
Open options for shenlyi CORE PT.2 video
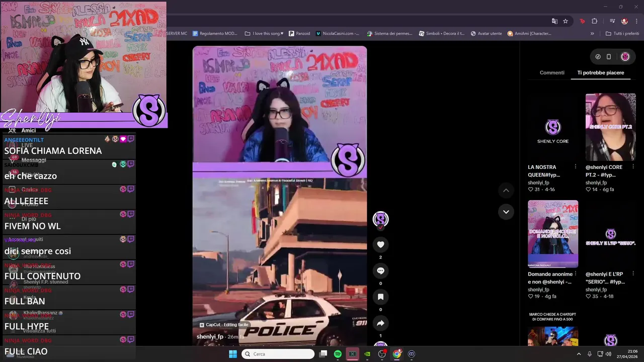(x=633, y=166)
